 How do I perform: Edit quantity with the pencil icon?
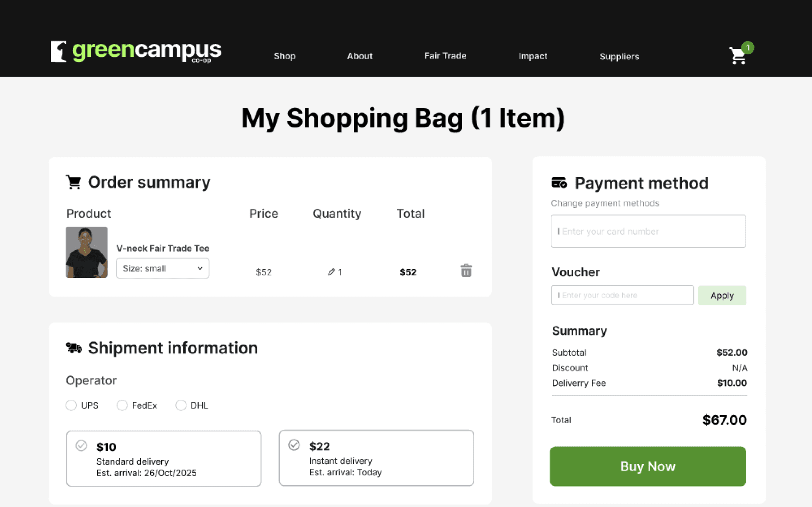(x=331, y=272)
